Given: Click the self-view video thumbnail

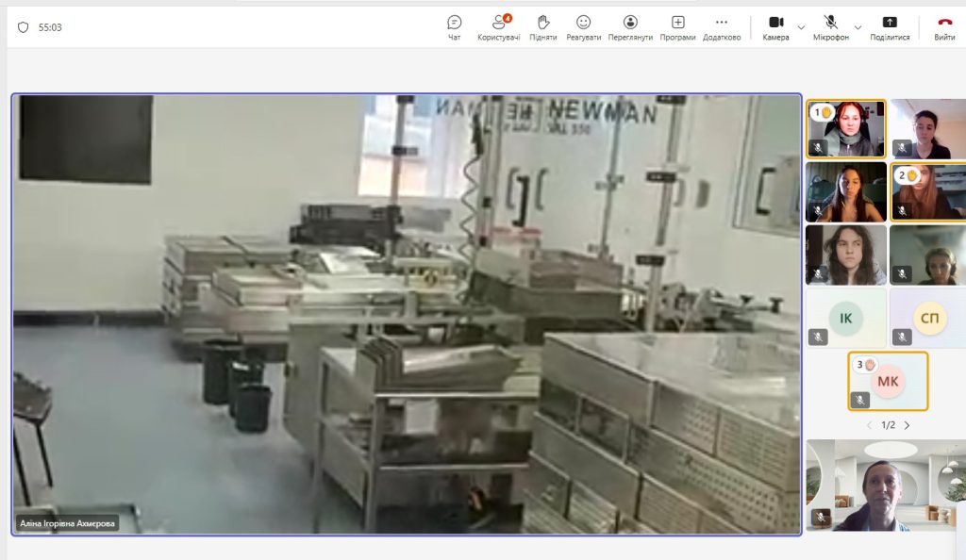Looking at the screenshot, I should click(x=886, y=485).
